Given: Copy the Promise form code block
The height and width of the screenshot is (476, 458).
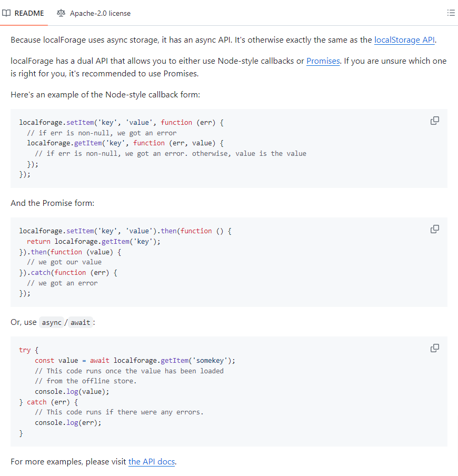Looking at the screenshot, I should (435, 229).
